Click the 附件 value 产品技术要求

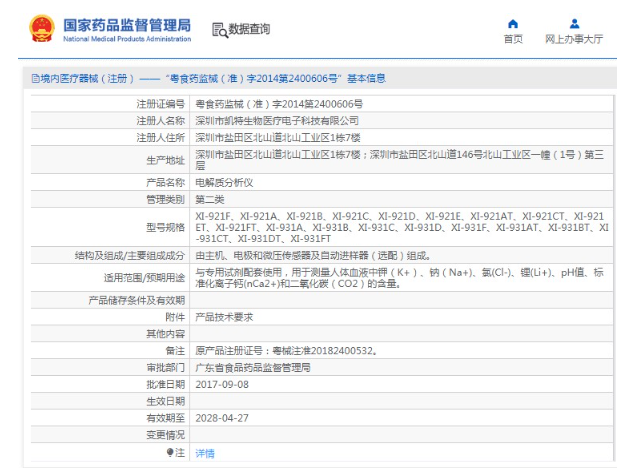(224, 317)
